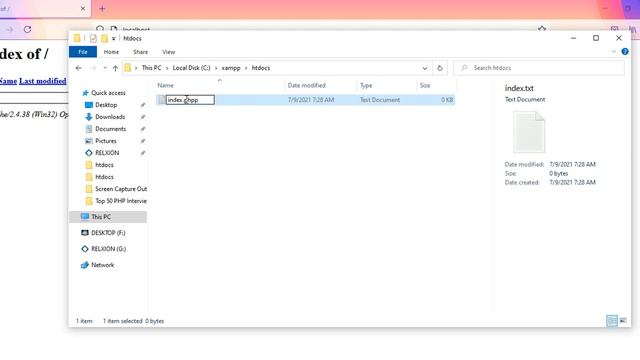The image size is (640, 360).
Task: Sort files by Date modified column
Action: coord(307,85)
